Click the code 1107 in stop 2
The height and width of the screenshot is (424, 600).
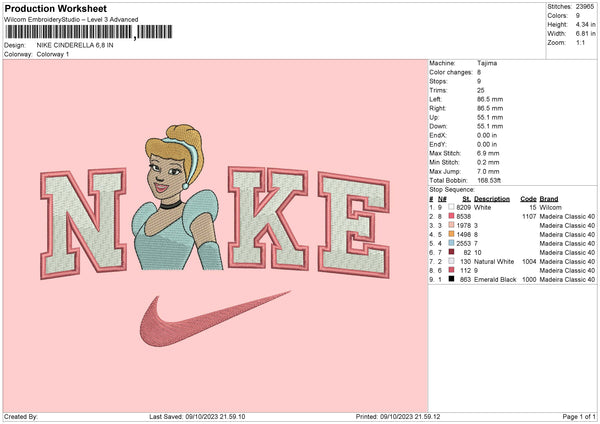tap(529, 217)
